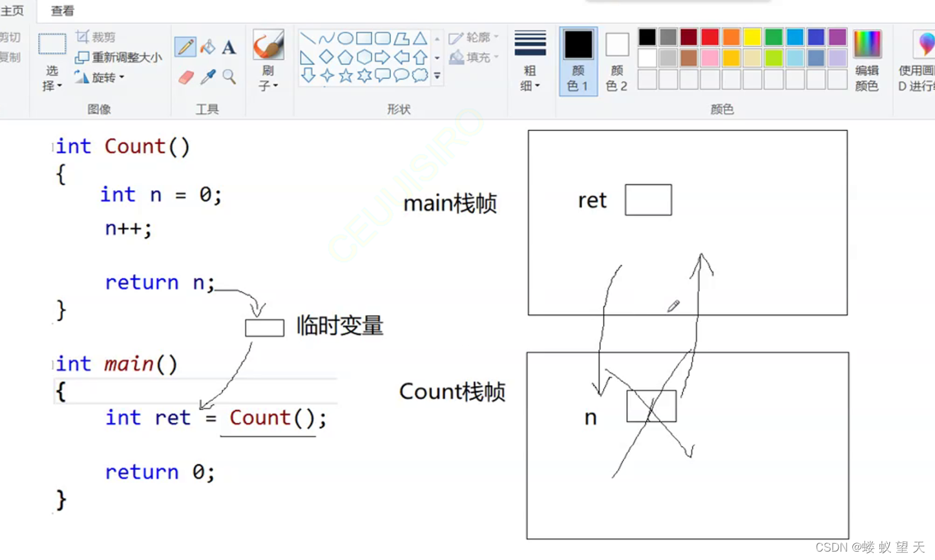Image resolution: width=935 pixels, height=560 pixels.
Task: Pick the Cloud callout shape
Action: point(420,76)
